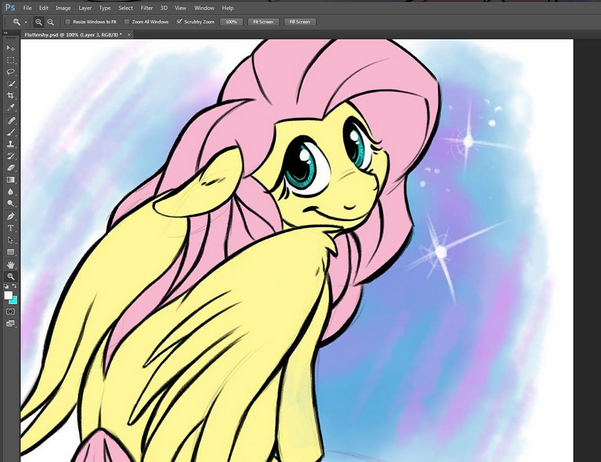Image resolution: width=601 pixels, height=462 pixels.
Task: Enable Resize Windows to Fit checkbox
Action: click(67, 22)
